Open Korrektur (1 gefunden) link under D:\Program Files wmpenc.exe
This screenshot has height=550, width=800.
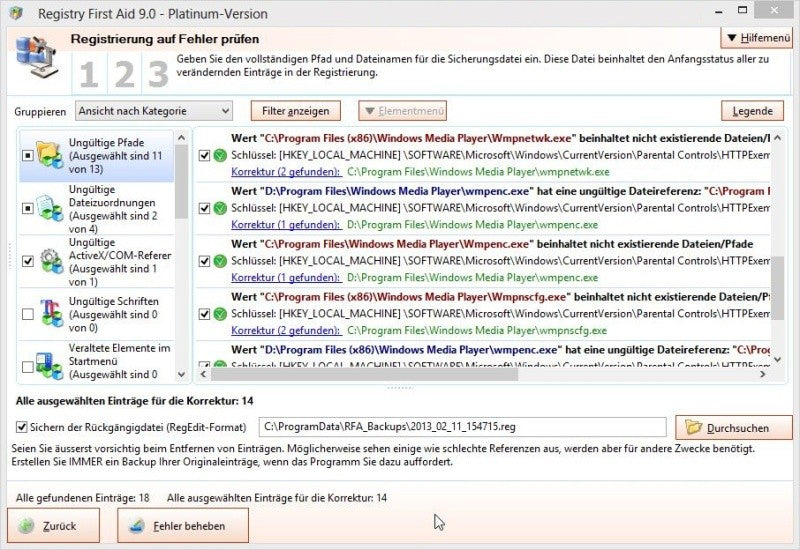(286, 225)
